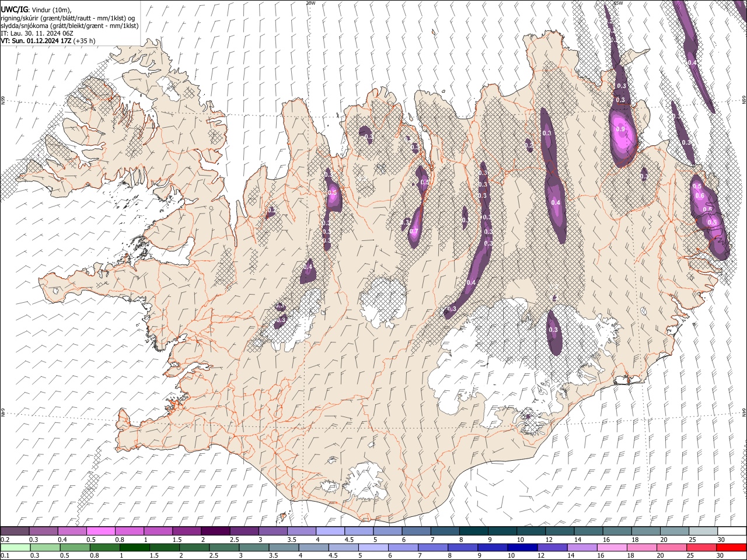Click the '64N' latitude label on right edge

pyautogui.click(x=744, y=411)
